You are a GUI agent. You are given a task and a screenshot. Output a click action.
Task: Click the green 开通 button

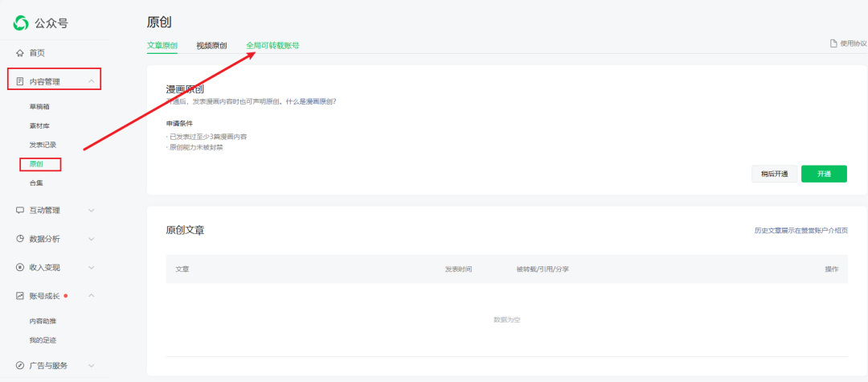(x=824, y=173)
